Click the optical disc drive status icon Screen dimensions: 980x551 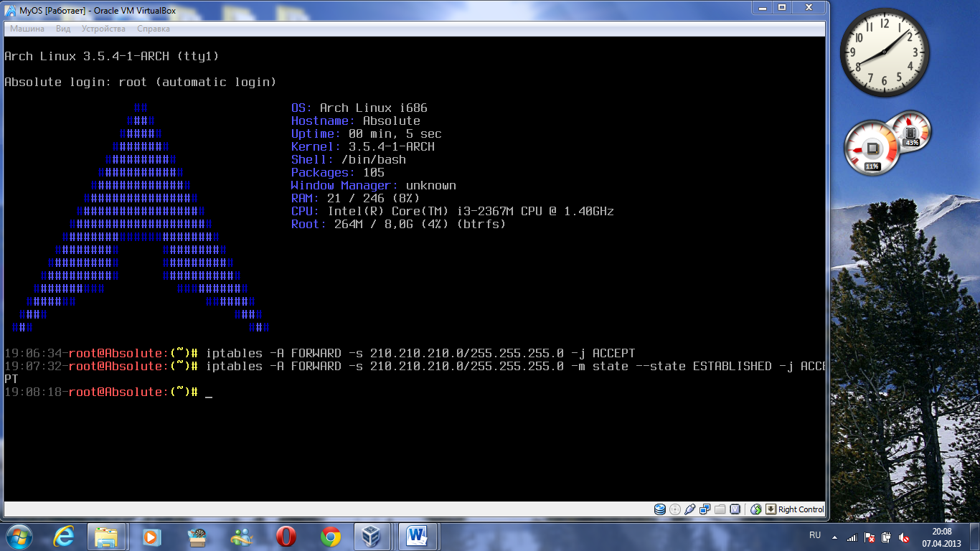(x=675, y=509)
